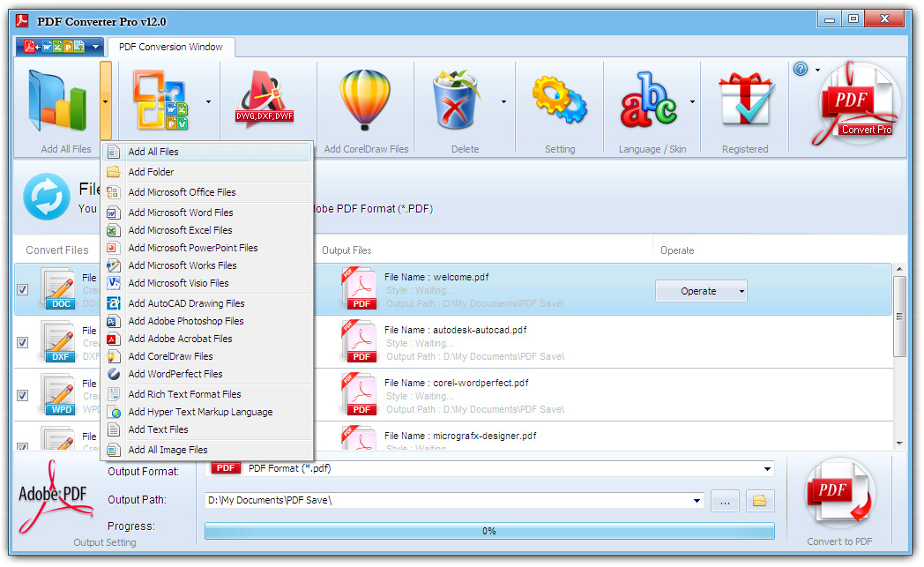Click the Language / Skin abc icon
Image resolution: width=924 pixels, height=567 pixels.
click(648, 101)
